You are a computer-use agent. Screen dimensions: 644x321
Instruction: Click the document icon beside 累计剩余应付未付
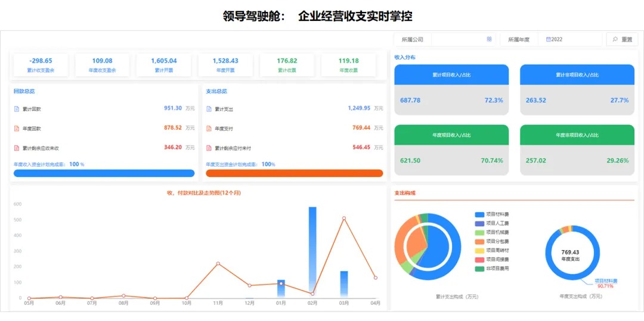pos(209,148)
